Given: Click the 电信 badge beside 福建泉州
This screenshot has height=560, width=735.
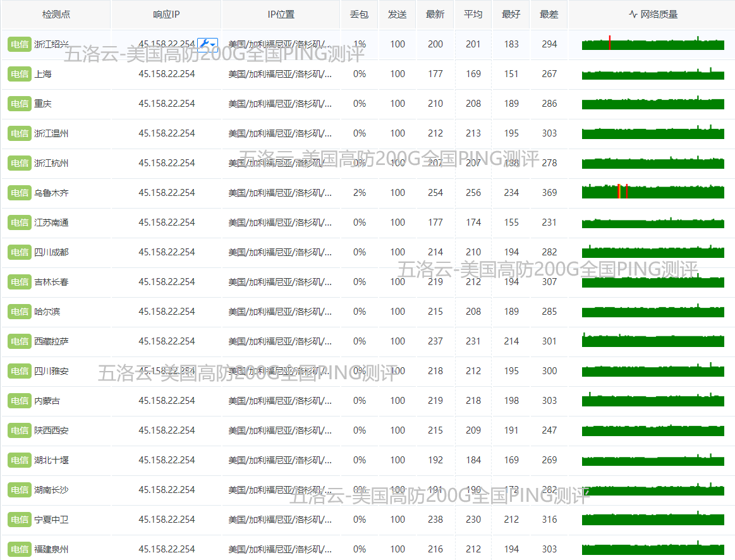Looking at the screenshot, I should point(19,549).
